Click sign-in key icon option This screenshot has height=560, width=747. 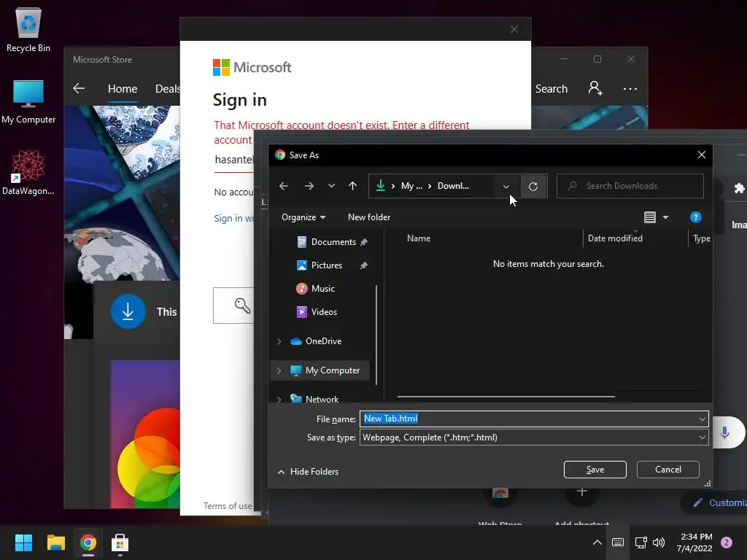[x=242, y=306]
